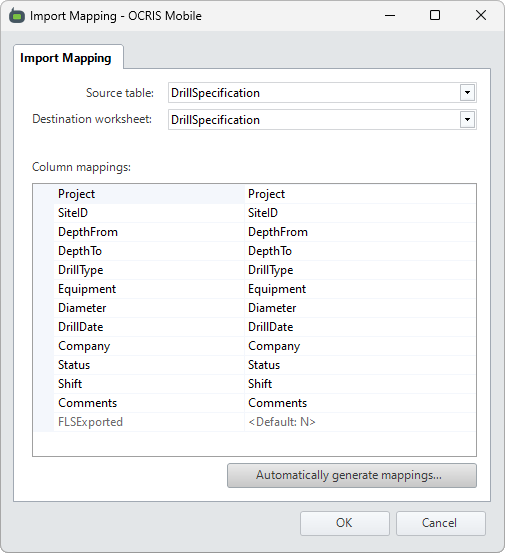Image resolution: width=505 pixels, height=553 pixels.
Task: Open the Source table dropdown arrow
Action: tap(467, 93)
